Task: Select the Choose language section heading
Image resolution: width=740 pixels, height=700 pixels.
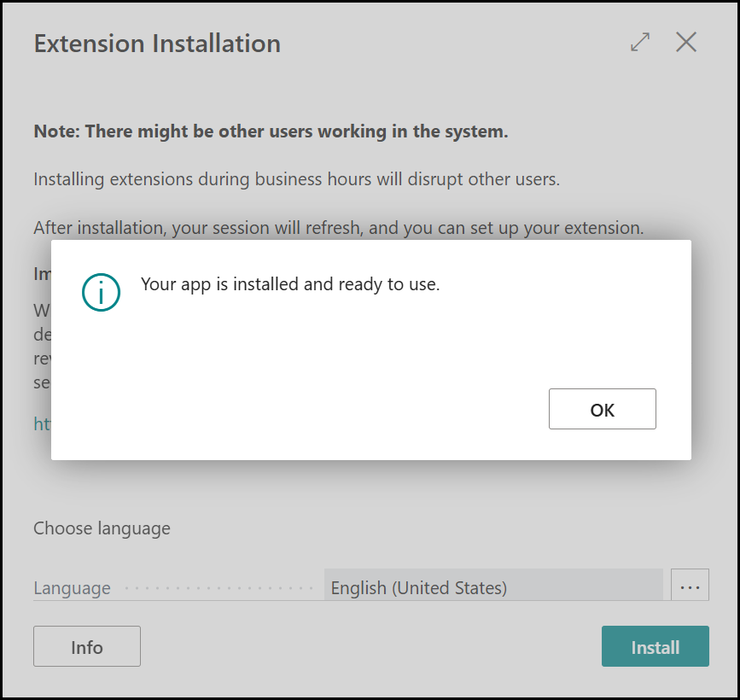Action: coord(102,528)
